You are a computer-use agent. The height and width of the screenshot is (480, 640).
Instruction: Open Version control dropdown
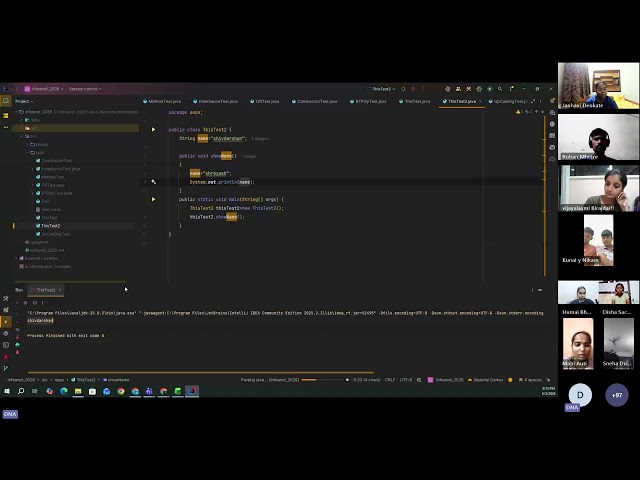click(x=85, y=89)
